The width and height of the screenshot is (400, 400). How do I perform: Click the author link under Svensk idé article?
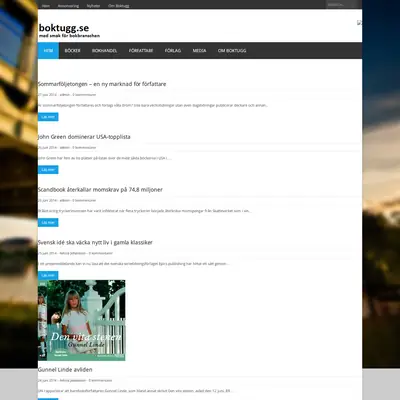(73, 253)
